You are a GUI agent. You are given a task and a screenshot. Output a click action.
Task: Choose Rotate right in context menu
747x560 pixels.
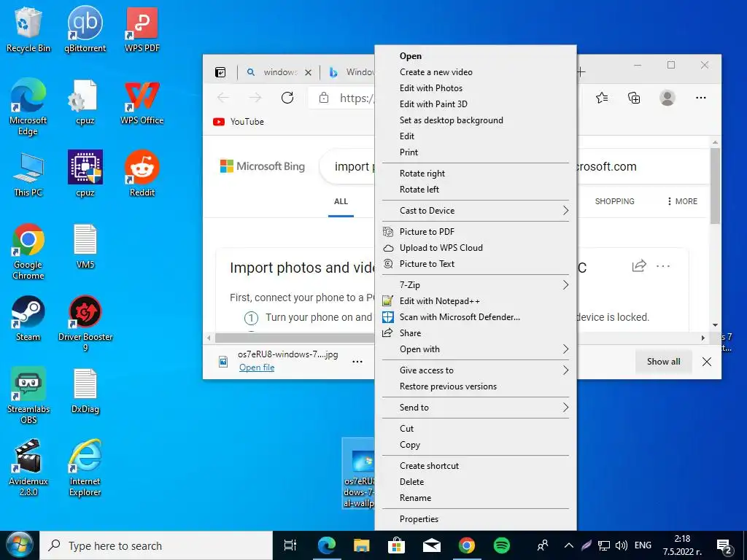tap(476, 174)
